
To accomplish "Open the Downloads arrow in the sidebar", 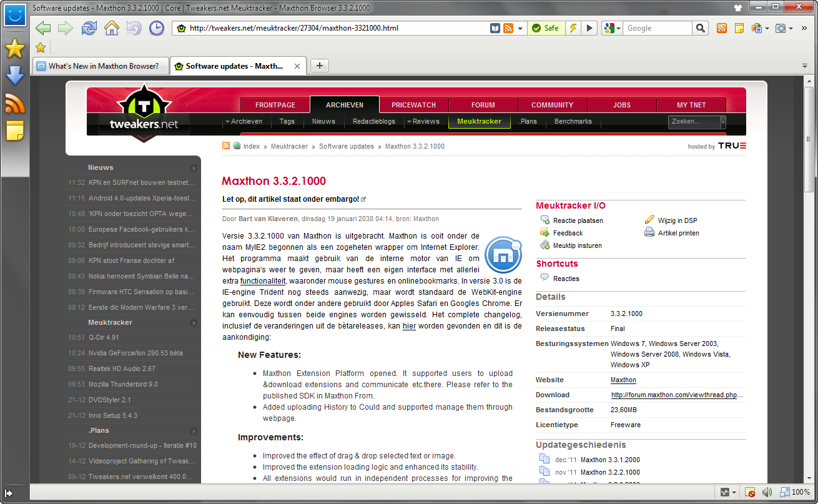I will tap(14, 76).
